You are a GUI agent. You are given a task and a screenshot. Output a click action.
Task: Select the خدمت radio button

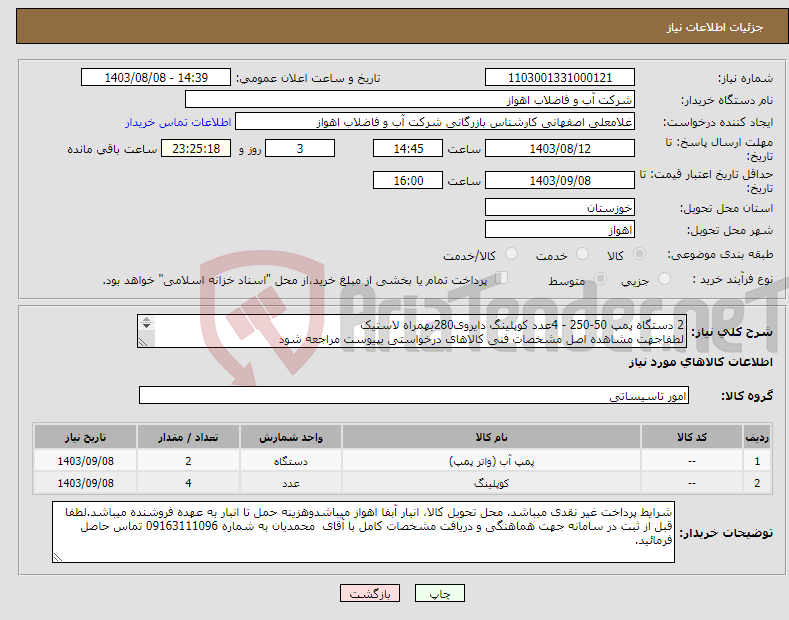582,254
